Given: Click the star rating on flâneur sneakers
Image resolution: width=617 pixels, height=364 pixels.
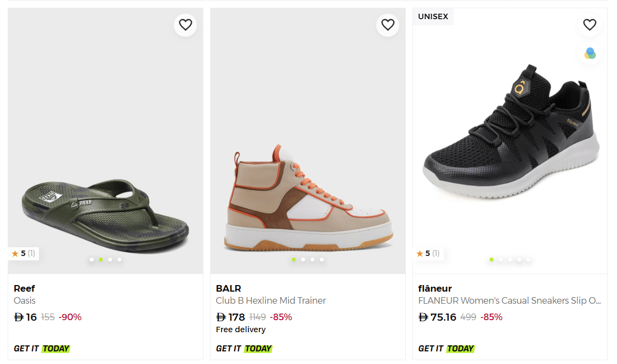Looking at the screenshot, I should (428, 253).
